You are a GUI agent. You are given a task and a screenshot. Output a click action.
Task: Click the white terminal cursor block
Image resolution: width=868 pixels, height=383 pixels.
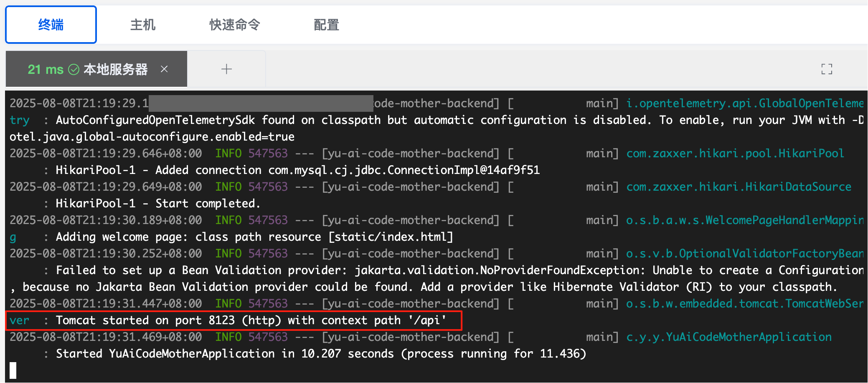coord(13,370)
